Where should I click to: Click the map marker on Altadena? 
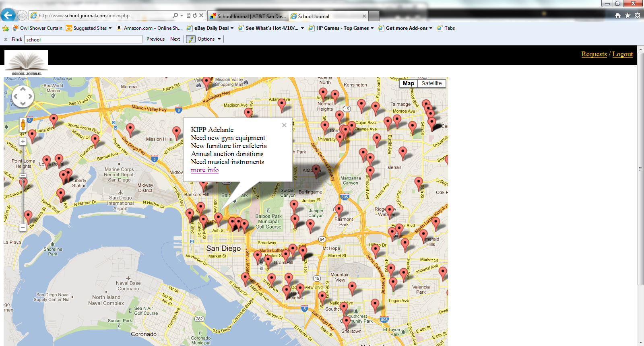coord(316,171)
